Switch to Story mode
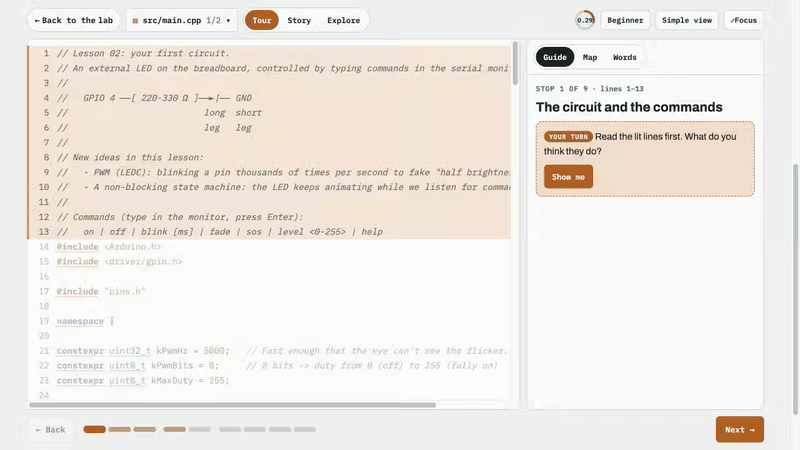Screen dimensions: 800x450 tap(299, 20)
